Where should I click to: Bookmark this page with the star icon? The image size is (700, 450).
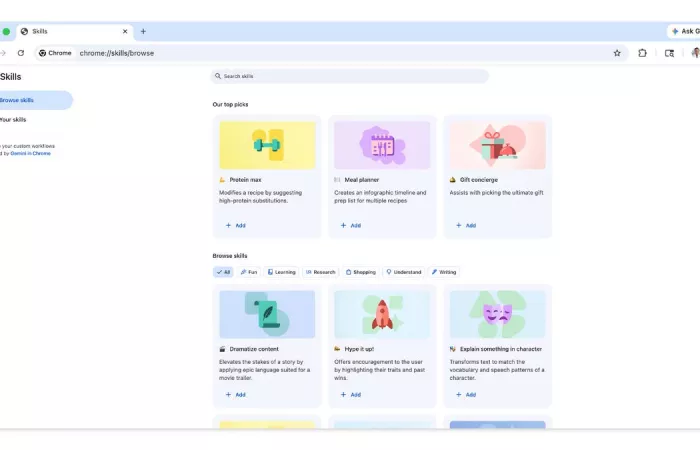(617, 53)
